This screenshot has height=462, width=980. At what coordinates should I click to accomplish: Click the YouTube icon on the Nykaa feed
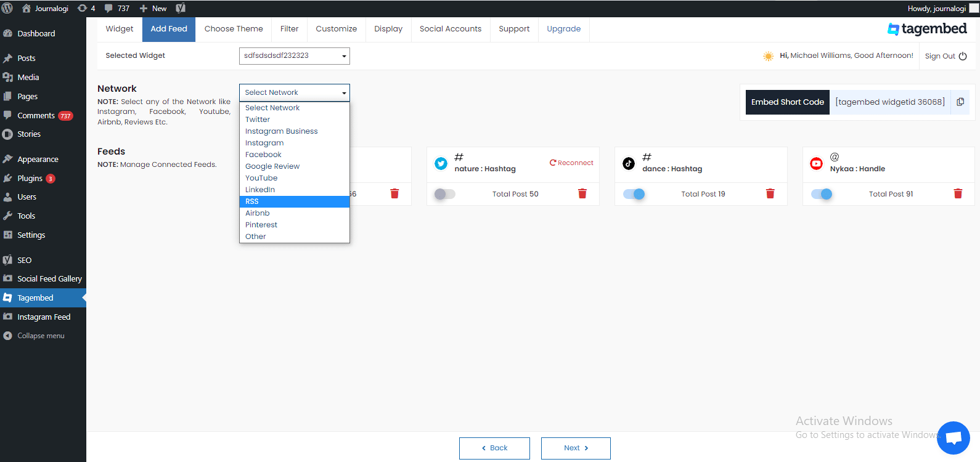pyautogui.click(x=816, y=163)
